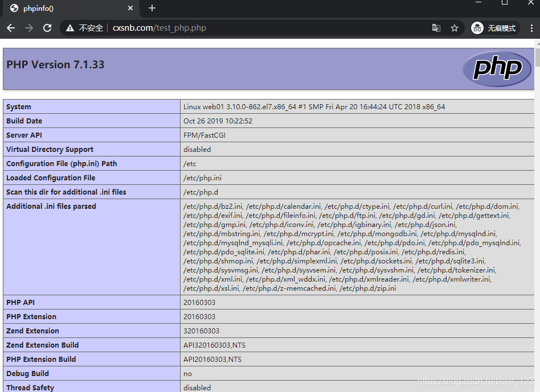Image resolution: width=540 pixels, height=392 pixels.
Task: Click the Loaded Configuration File label
Action: [x=51, y=178]
